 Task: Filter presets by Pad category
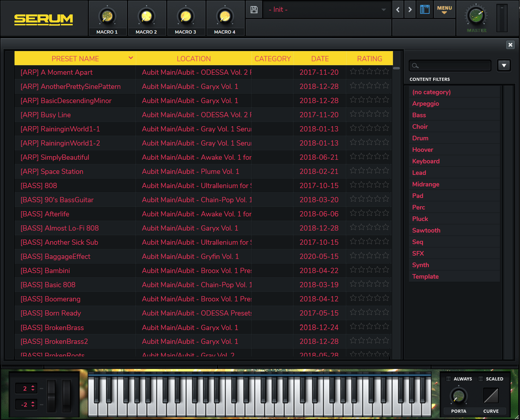[454, 196]
